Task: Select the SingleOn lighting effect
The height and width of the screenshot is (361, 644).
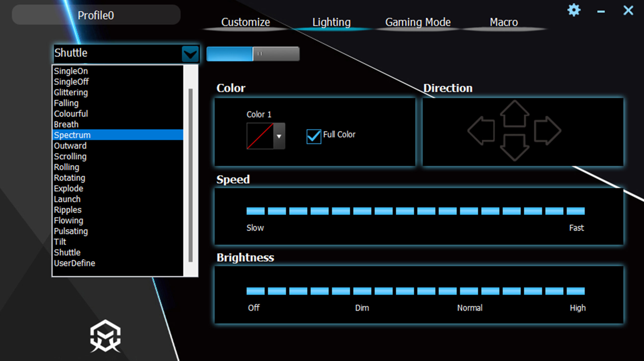Action: 118,71
